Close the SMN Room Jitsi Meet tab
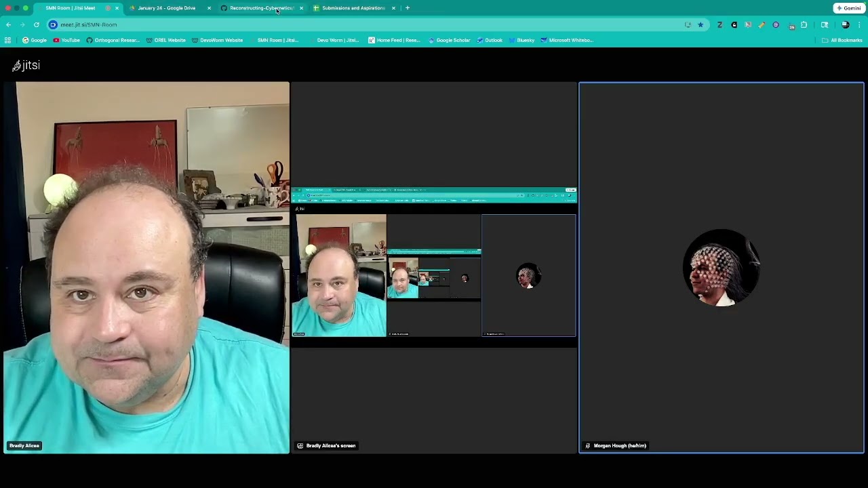 pos(117,8)
